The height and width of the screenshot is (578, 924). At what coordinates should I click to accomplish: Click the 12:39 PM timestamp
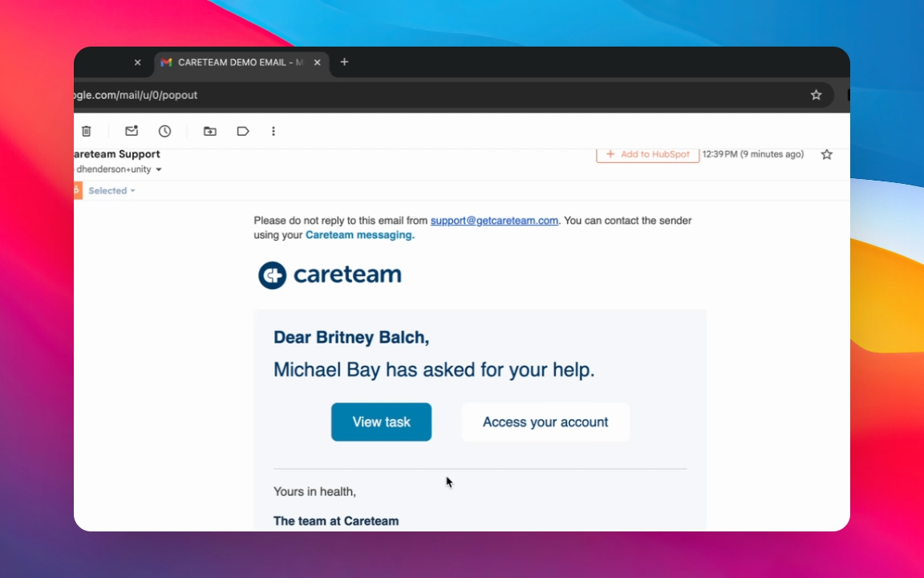[x=753, y=154]
